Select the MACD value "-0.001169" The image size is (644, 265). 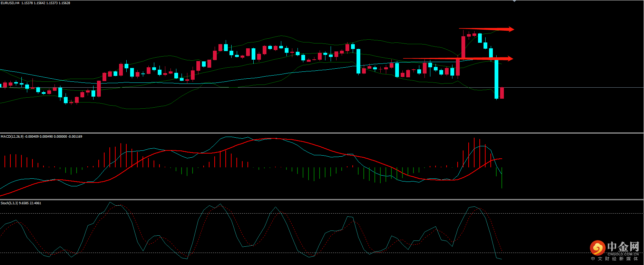(x=75, y=137)
